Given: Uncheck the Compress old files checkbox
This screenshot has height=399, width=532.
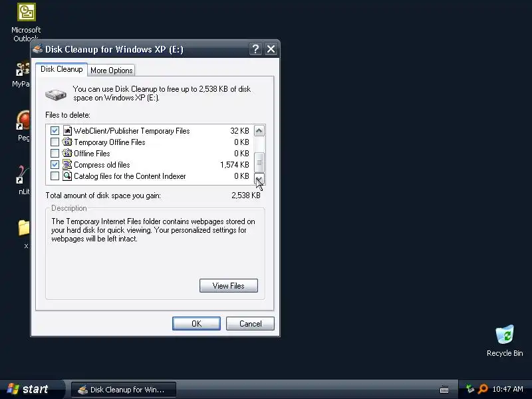Looking at the screenshot, I should click(55, 164).
